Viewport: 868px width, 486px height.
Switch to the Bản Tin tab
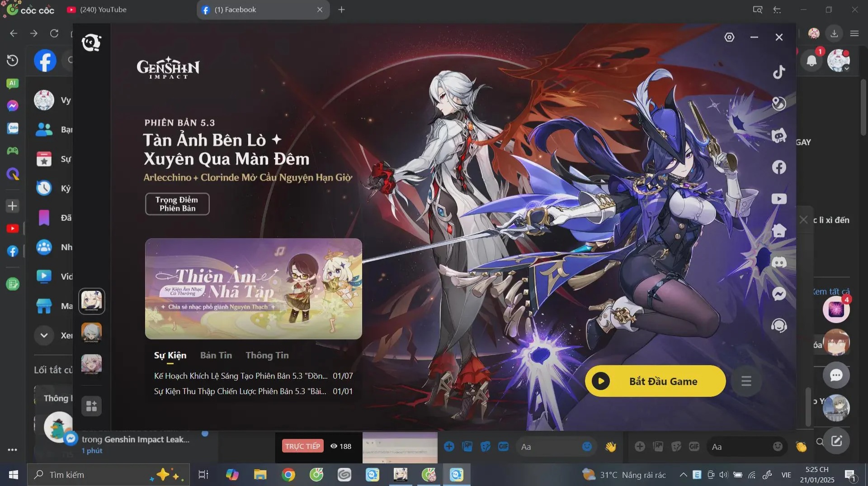[x=216, y=355]
